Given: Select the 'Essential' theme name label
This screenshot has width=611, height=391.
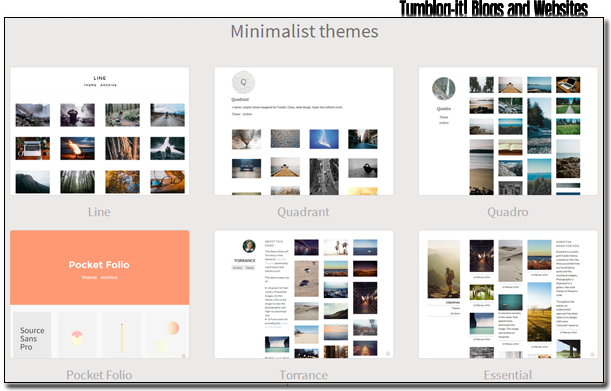Looking at the screenshot, I should [508, 375].
